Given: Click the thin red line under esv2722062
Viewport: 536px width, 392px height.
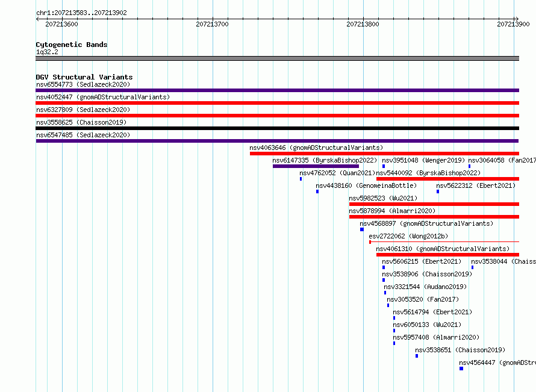Looking at the screenshot, I should [444, 242].
